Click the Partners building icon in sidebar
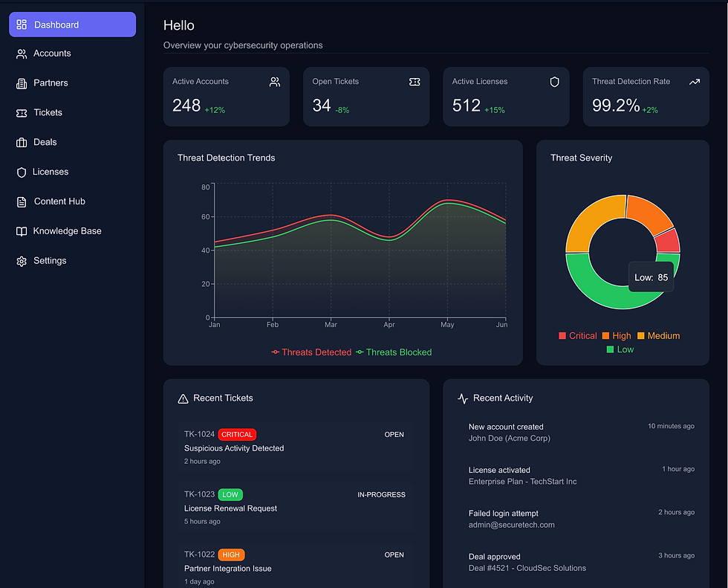Viewport: 728px width, 588px height. pos(22,83)
